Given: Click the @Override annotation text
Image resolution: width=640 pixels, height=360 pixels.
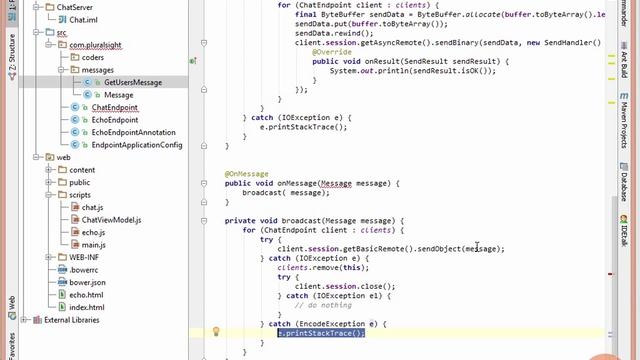Looking at the screenshot, I should coord(331,52).
